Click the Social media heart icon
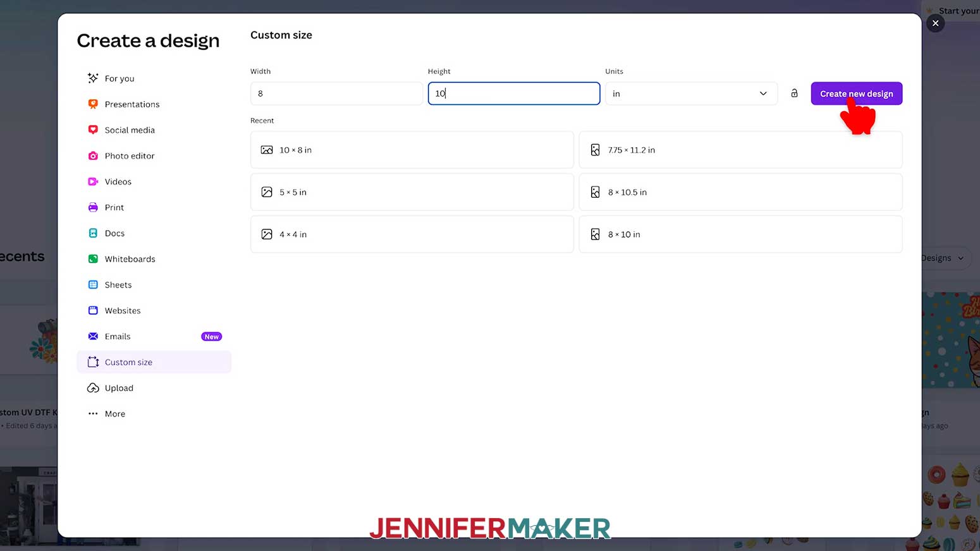The image size is (980, 551). (x=93, y=130)
